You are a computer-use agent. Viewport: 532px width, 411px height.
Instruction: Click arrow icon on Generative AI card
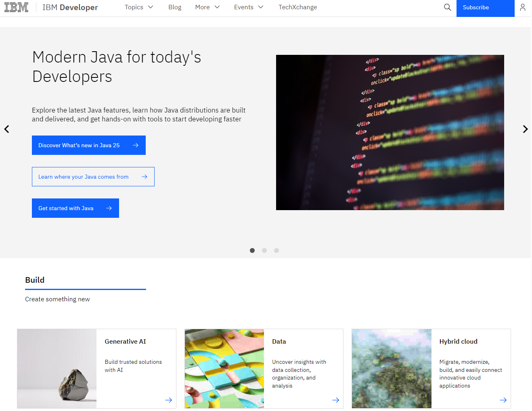(x=168, y=400)
